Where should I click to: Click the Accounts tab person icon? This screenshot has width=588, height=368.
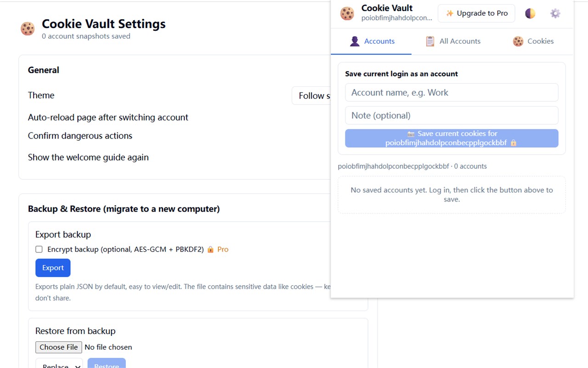(x=355, y=41)
